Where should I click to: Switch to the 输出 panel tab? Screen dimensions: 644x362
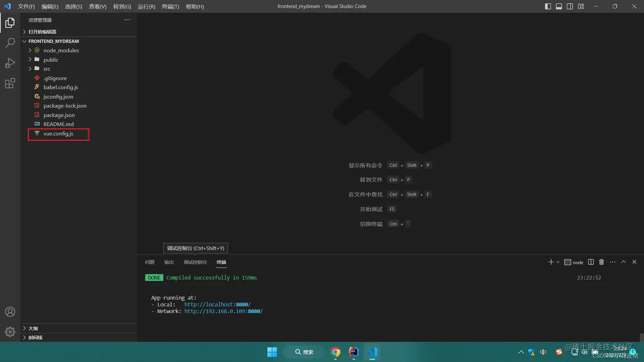pos(169,262)
